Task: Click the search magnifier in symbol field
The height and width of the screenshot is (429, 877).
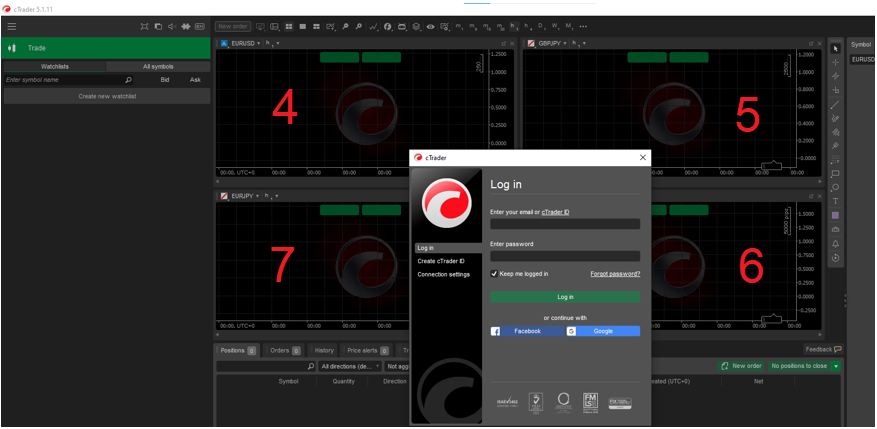Action: point(128,80)
